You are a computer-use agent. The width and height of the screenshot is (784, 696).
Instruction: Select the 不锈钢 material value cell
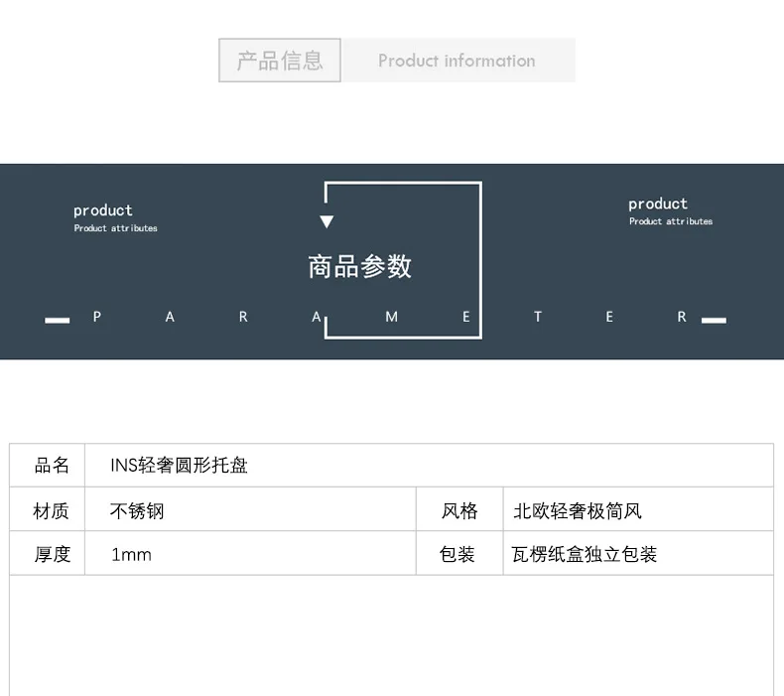(x=250, y=509)
